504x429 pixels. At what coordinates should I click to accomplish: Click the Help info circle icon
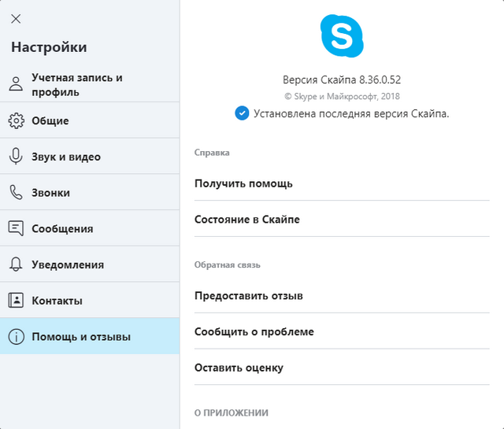tap(16, 337)
